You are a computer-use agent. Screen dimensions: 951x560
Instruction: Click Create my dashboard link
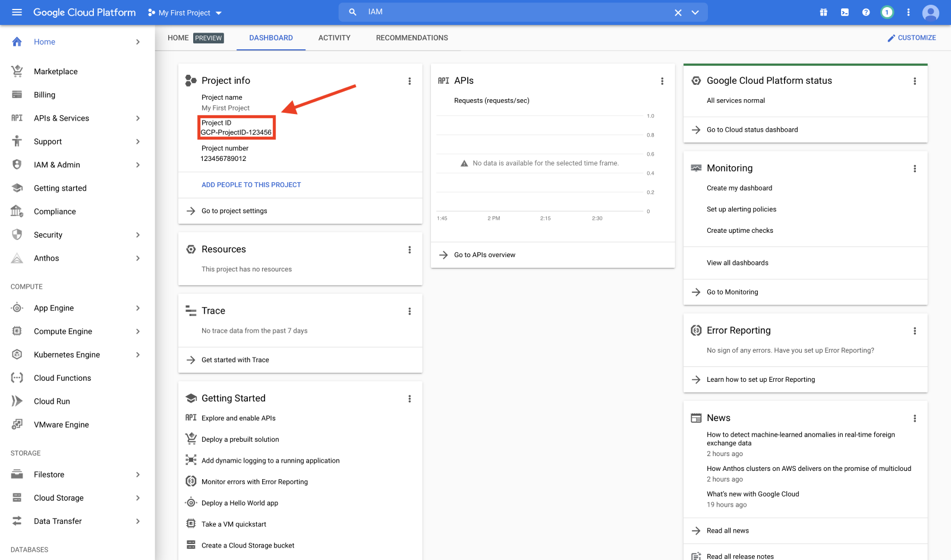(739, 188)
